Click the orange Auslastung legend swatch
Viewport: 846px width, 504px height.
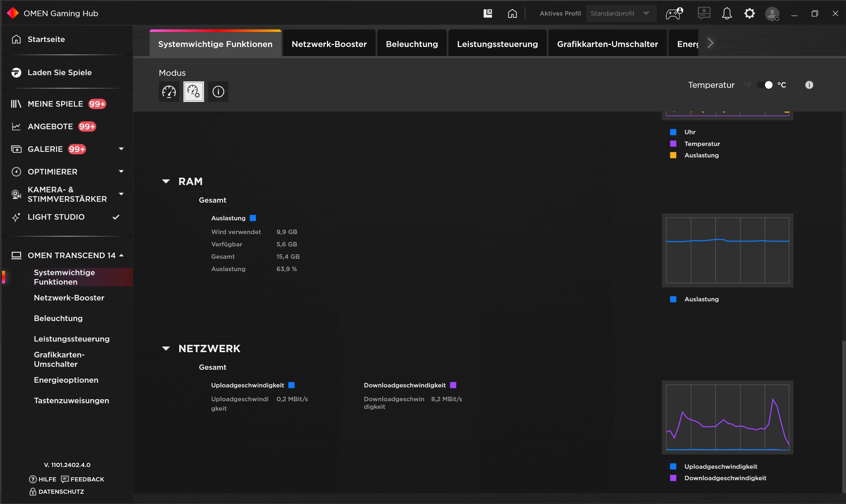tap(673, 155)
